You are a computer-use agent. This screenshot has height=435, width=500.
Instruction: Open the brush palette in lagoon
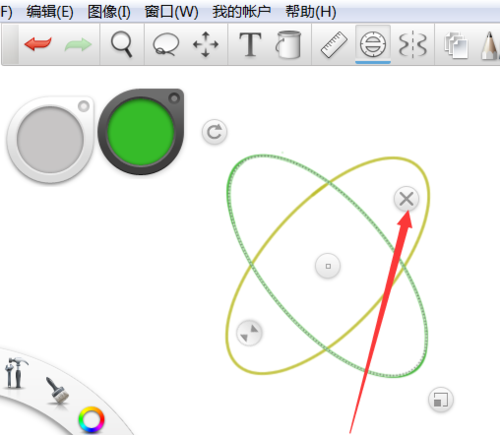point(57,390)
